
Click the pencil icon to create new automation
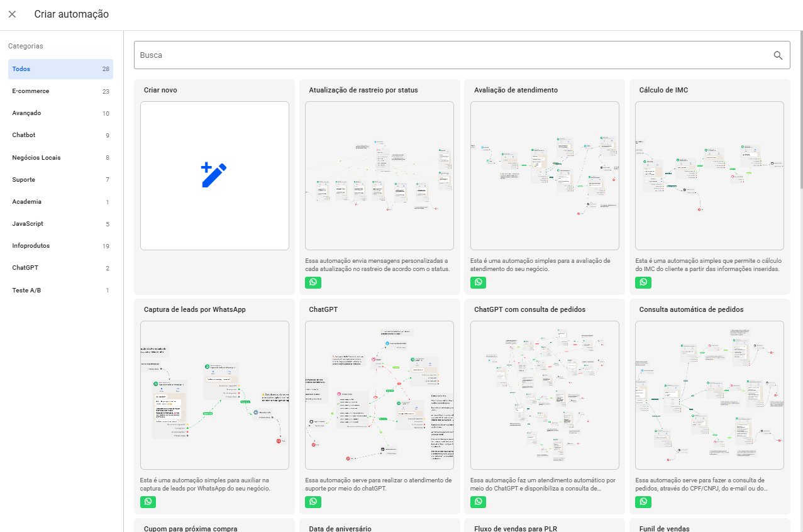[214, 175]
